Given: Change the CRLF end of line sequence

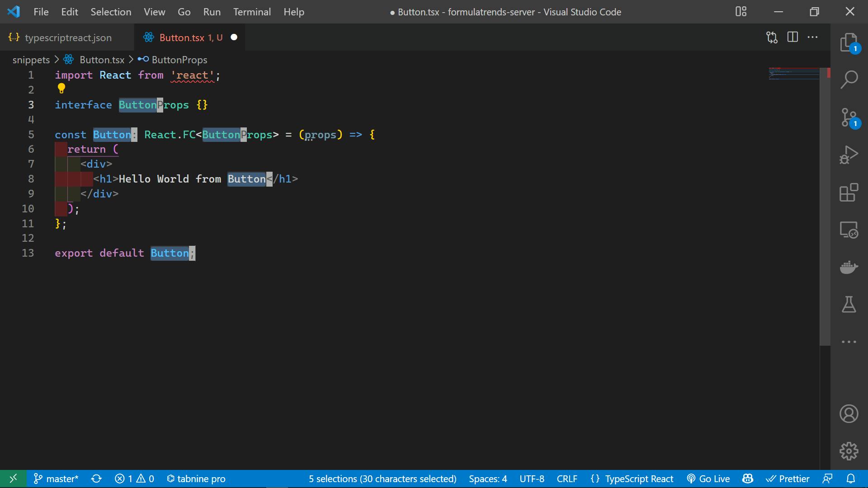Looking at the screenshot, I should pyautogui.click(x=567, y=479).
